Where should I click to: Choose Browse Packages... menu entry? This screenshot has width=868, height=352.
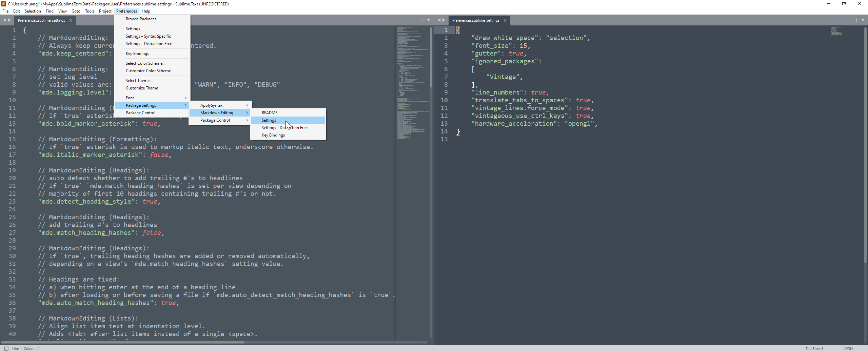[152, 19]
